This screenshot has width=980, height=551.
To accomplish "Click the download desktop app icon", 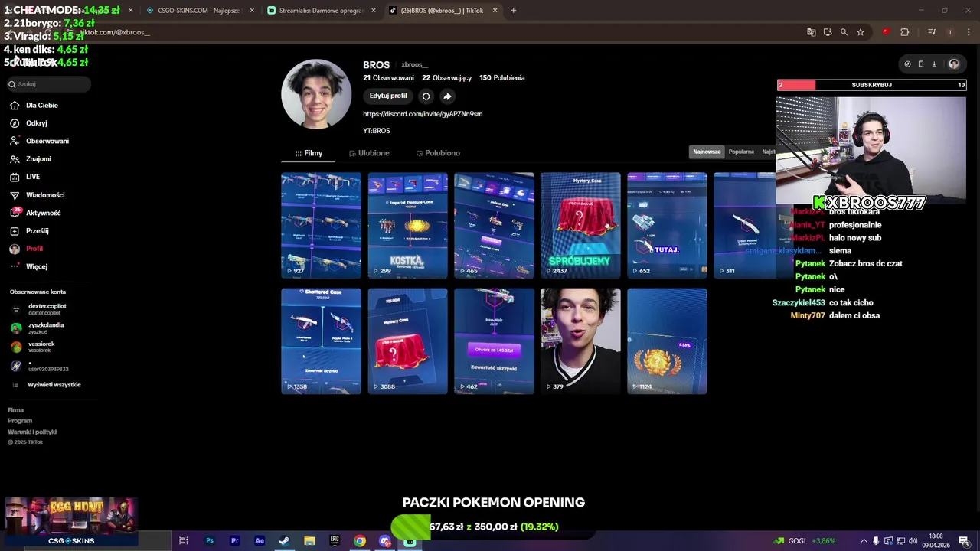I will tap(934, 64).
